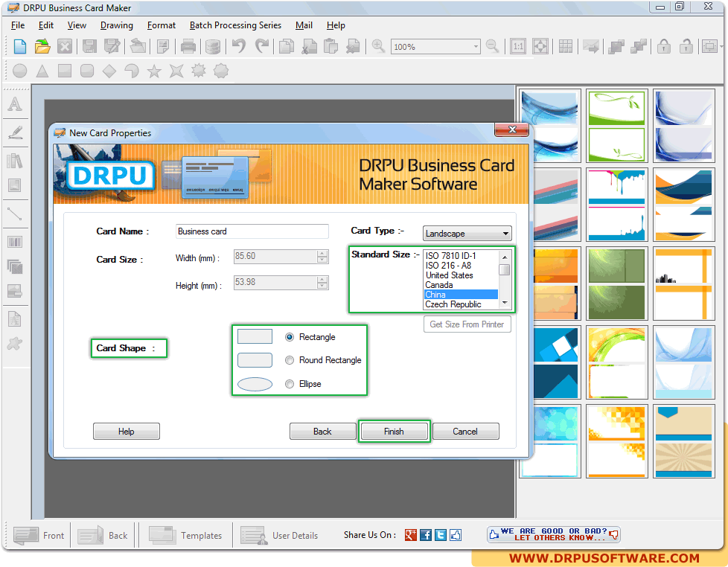Screen dimensions: 728x567
Task: Click the Undo arrow icon
Action: [x=239, y=46]
